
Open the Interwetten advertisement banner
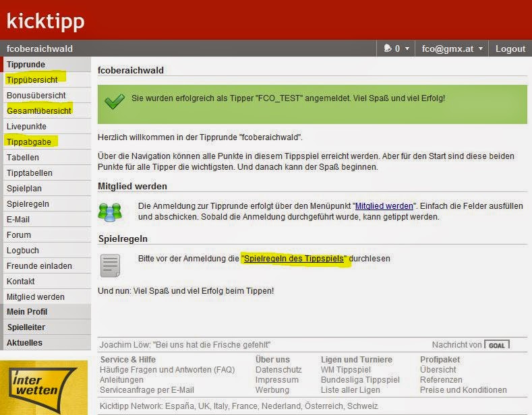pos(44,387)
